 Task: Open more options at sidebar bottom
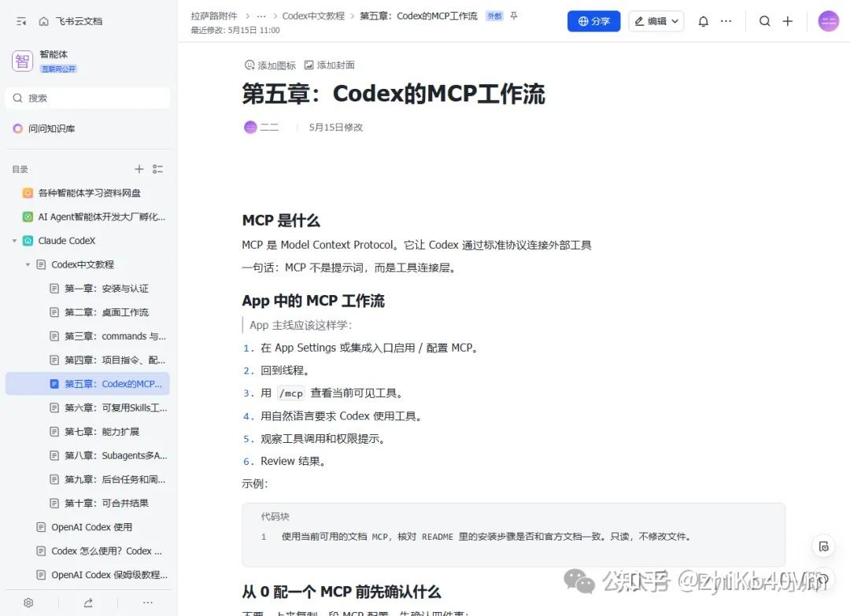(147, 603)
